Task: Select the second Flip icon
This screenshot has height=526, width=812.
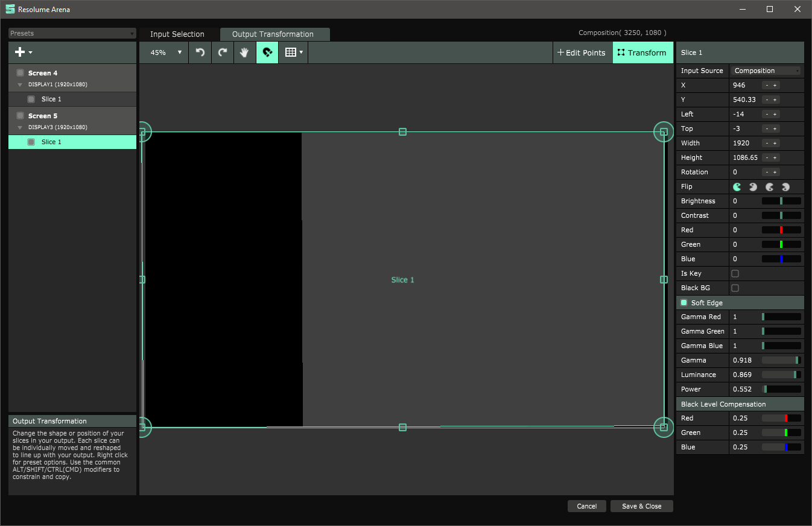Action: 753,187
